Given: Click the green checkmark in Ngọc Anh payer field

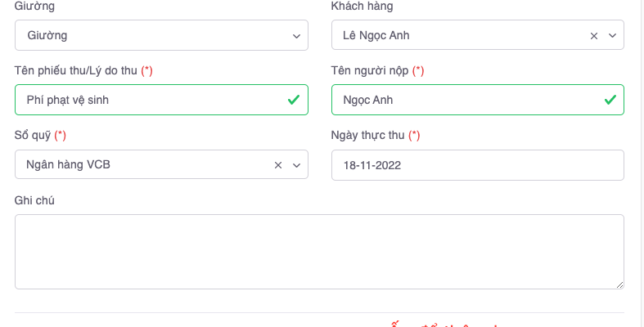Looking at the screenshot, I should click(x=610, y=101).
